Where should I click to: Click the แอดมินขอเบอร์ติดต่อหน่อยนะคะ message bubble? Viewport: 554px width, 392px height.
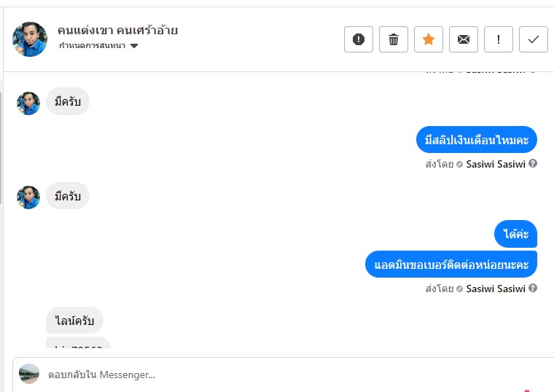tap(451, 264)
